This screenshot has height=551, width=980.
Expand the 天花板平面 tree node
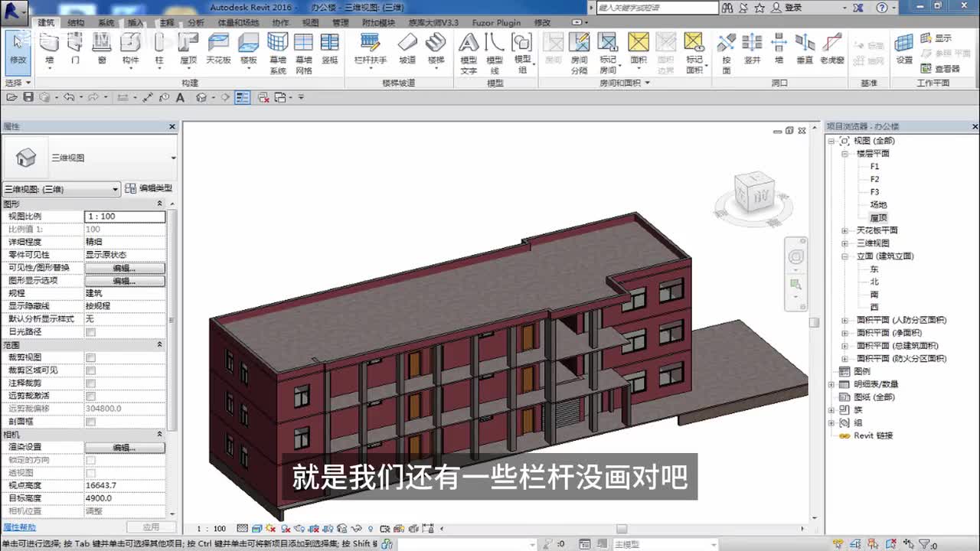point(845,230)
